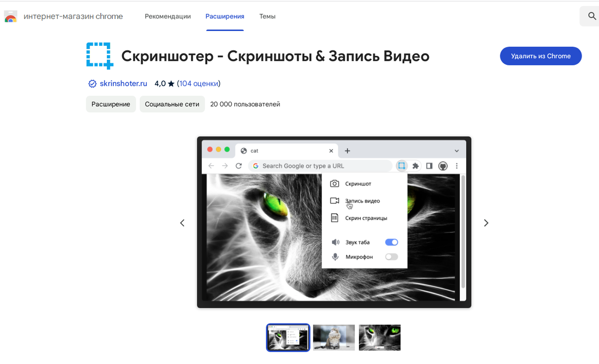Click the Chrome Web Store logo
Image resolution: width=599 pixels, height=364 pixels.
(10, 15)
